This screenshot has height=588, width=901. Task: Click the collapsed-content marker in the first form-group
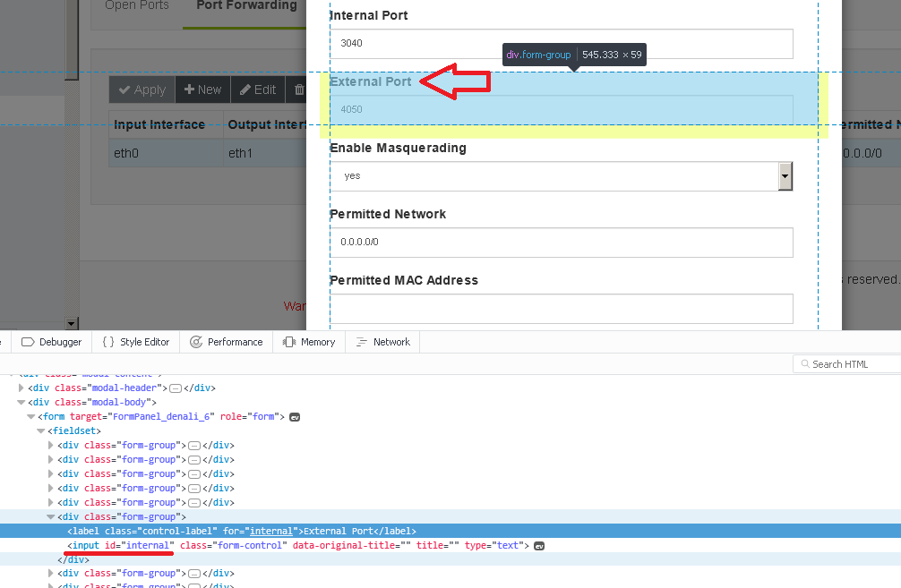pyautogui.click(x=193, y=445)
